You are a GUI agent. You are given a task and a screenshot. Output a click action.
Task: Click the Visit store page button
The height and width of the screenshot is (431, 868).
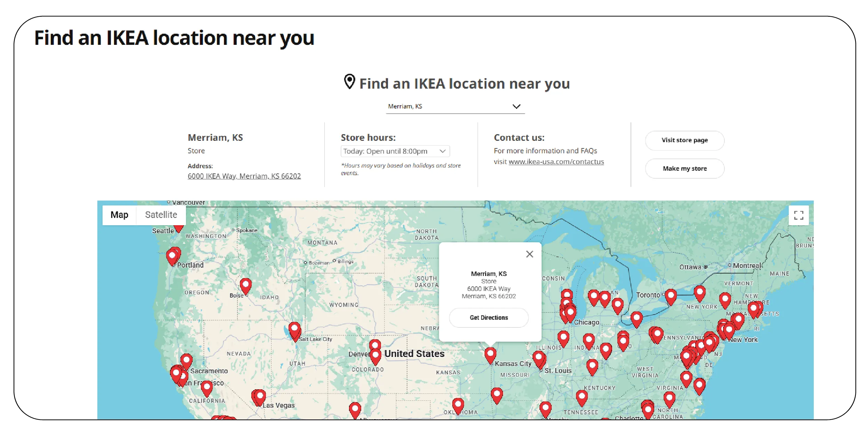[684, 140]
